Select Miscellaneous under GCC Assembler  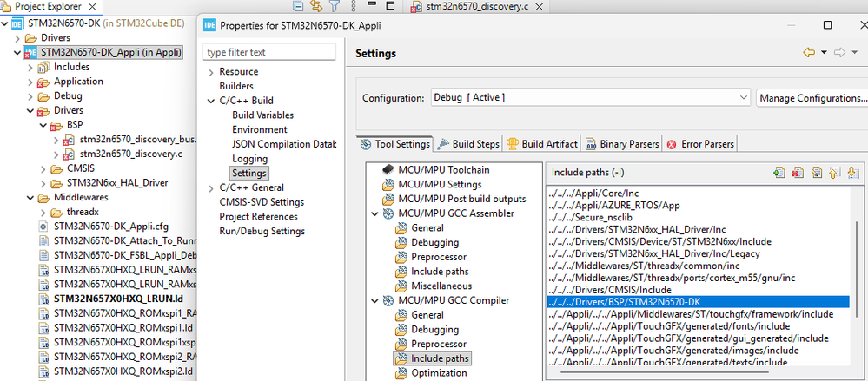click(x=441, y=286)
